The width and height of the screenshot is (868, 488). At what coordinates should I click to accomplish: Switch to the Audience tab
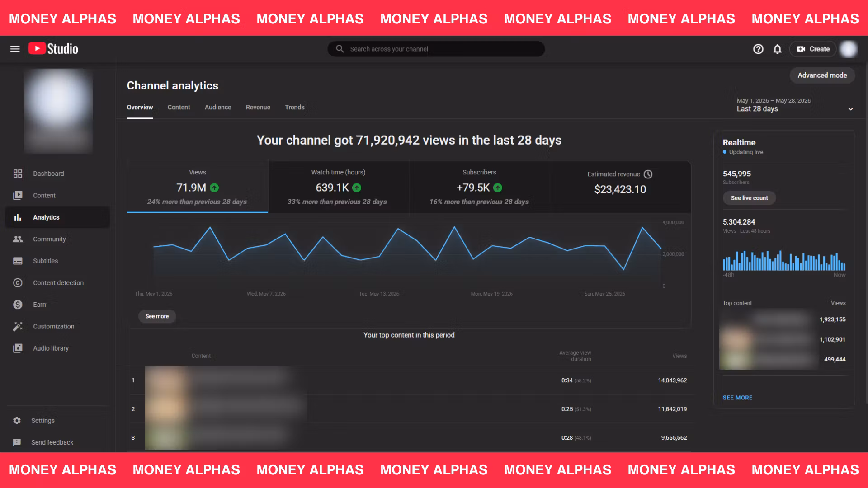click(218, 107)
